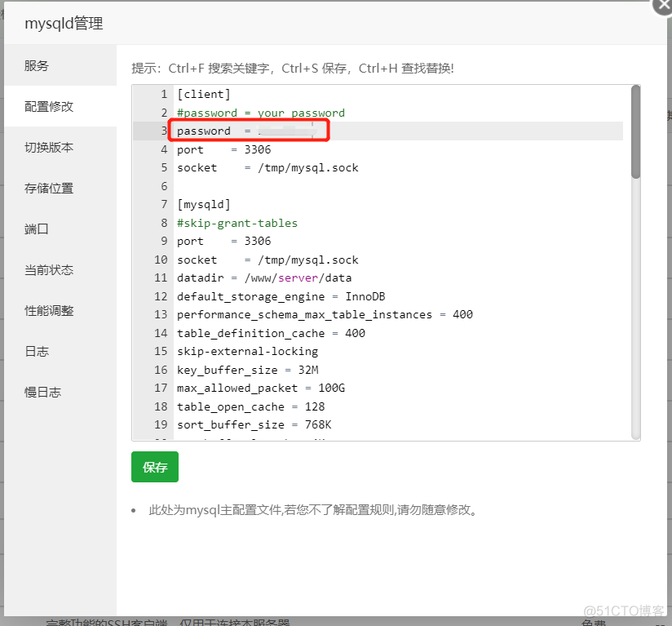672x626 pixels.
Task: Open the 性能调整 settings tab
Action: (x=49, y=310)
